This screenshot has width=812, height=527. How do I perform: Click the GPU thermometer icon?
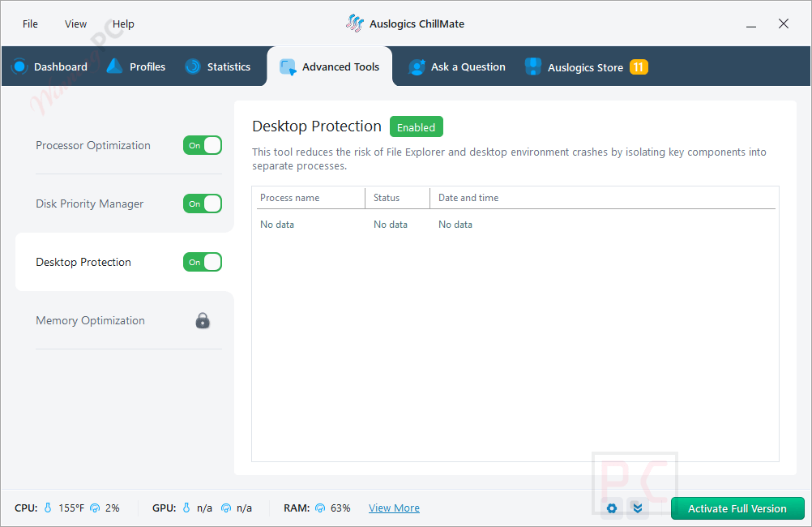click(186, 508)
